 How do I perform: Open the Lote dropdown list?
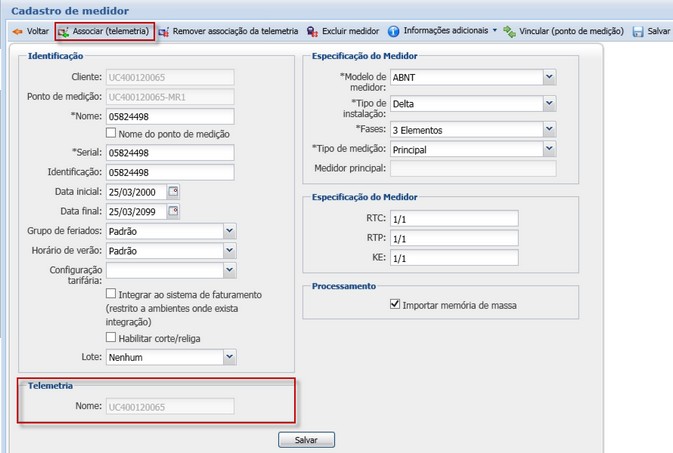pyautogui.click(x=229, y=356)
